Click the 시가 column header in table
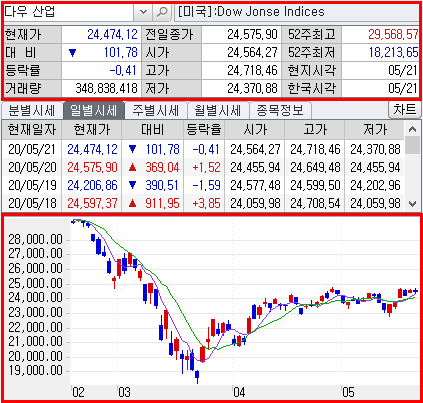The image size is (423, 403). pos(255,130)
